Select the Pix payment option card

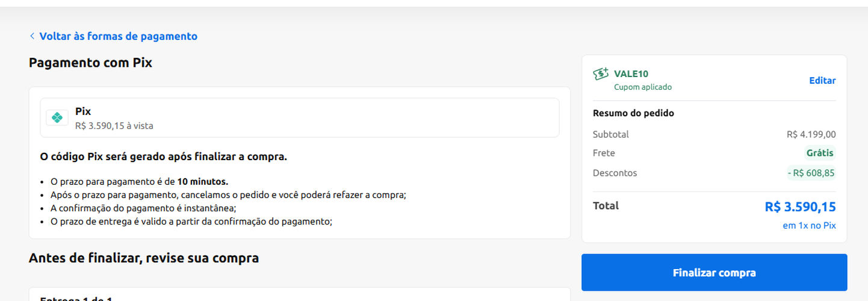pyautogui.click(x=299, y=118)
